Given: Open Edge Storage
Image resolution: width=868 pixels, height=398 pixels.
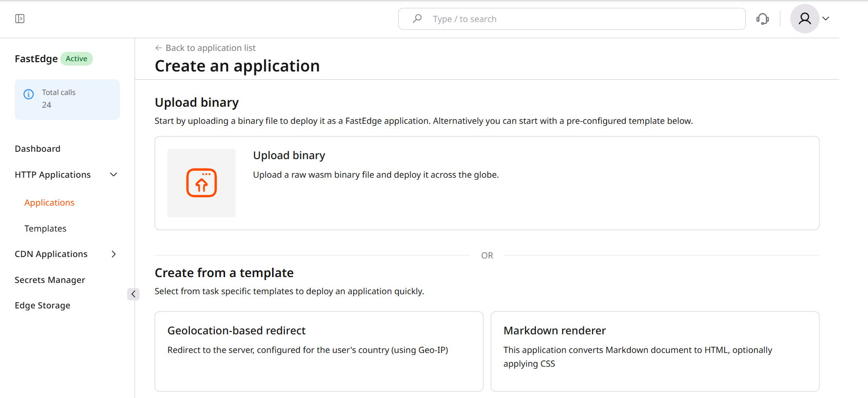Looking at the screenshot, I should [43, 305].
